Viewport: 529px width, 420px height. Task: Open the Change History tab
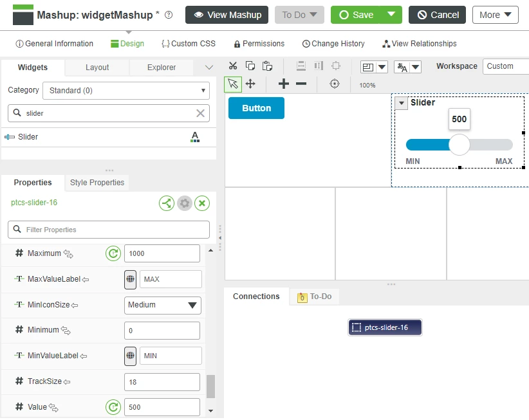[x=333, y=44]
